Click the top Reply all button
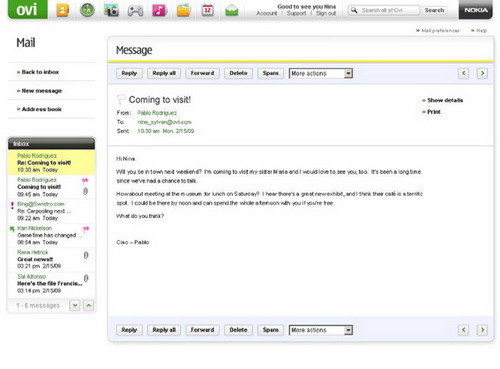 point(164,73)
